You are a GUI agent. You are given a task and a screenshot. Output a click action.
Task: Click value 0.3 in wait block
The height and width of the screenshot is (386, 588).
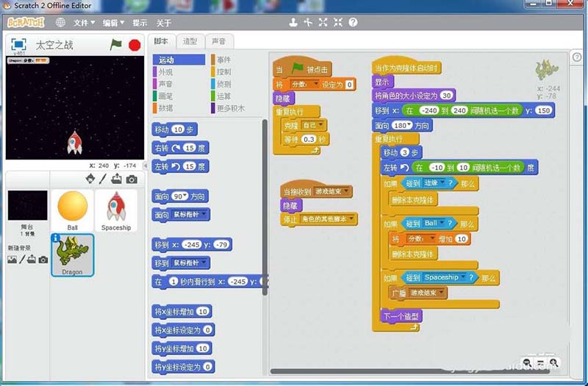point(309,140)
